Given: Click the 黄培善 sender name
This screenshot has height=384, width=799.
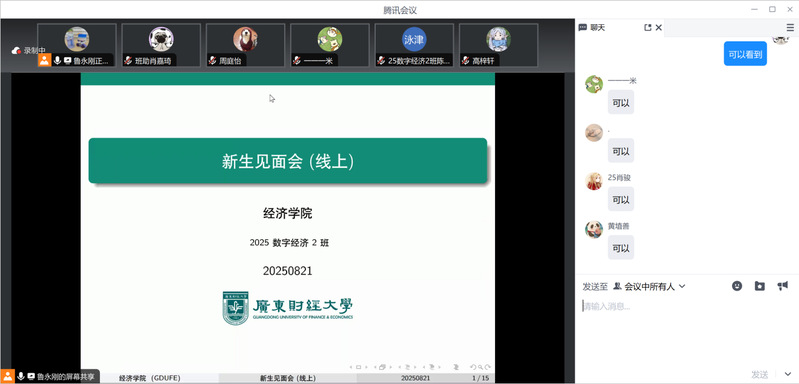Looking at the screenshot, I should [618, 226].
